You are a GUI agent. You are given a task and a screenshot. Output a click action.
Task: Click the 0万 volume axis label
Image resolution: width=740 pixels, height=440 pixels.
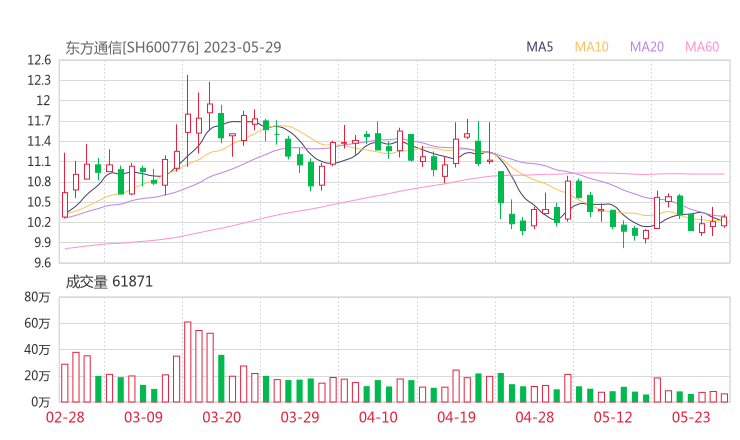tap(41, 402)
